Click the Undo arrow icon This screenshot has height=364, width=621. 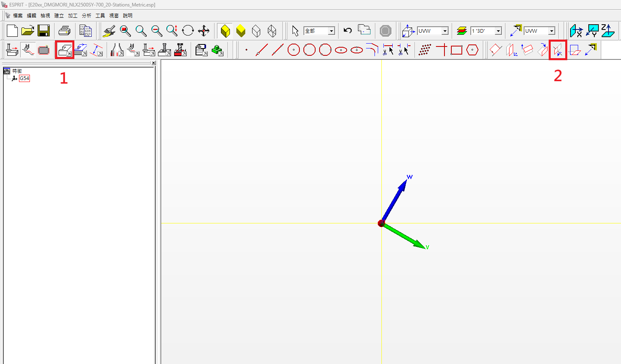[347, 31]
